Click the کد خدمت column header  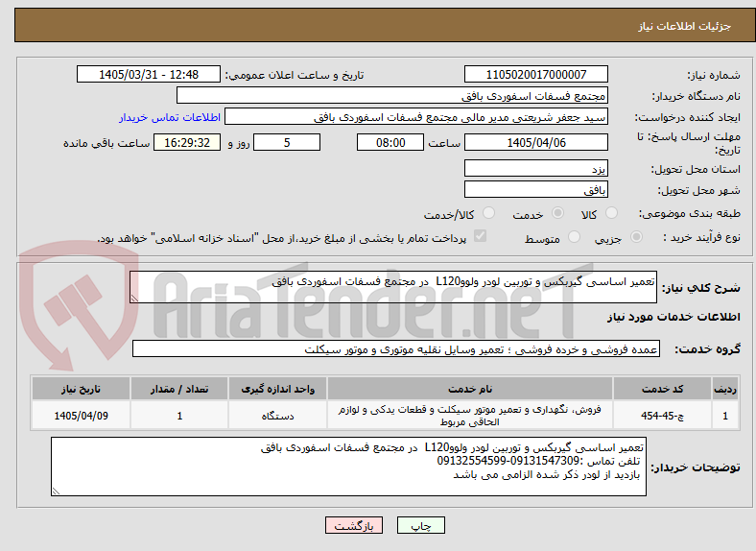tap(663, 389)
